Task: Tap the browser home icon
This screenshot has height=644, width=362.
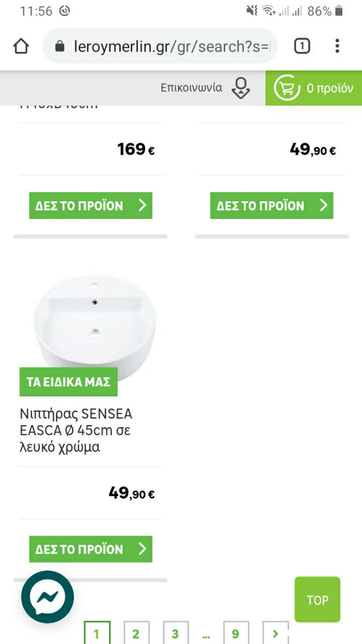Action: (x=21, y=47)
